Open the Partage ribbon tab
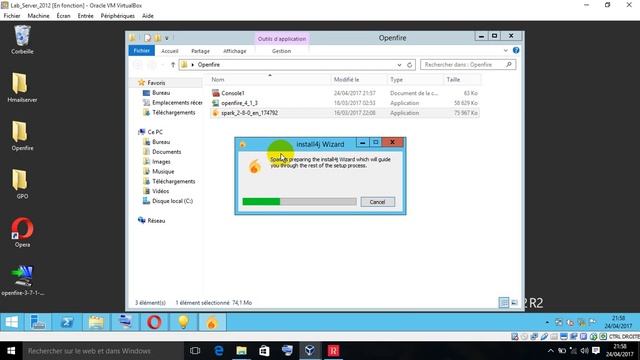Screen dimensions: 640x360 (200, 51)
